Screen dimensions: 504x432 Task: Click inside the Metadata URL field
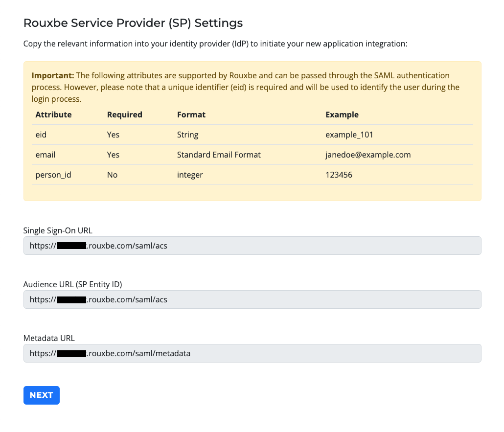point(252,353)
